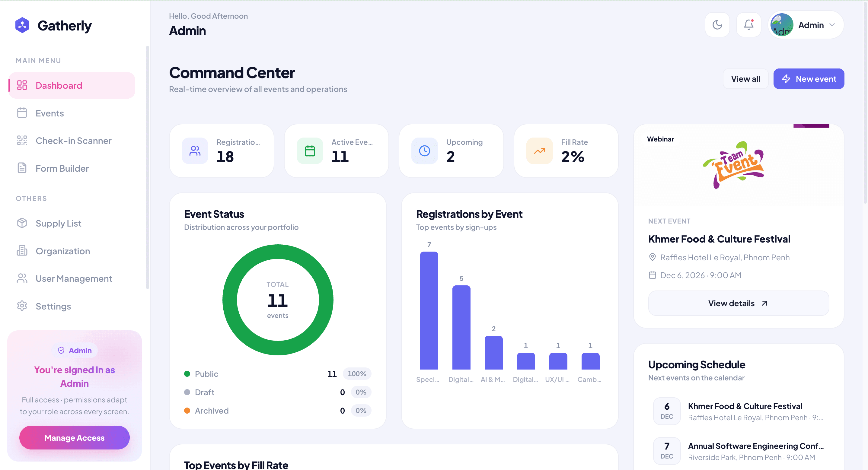The image size is (868, 470).
Task: Click the User Management people icon
Action: pos(22,278)
